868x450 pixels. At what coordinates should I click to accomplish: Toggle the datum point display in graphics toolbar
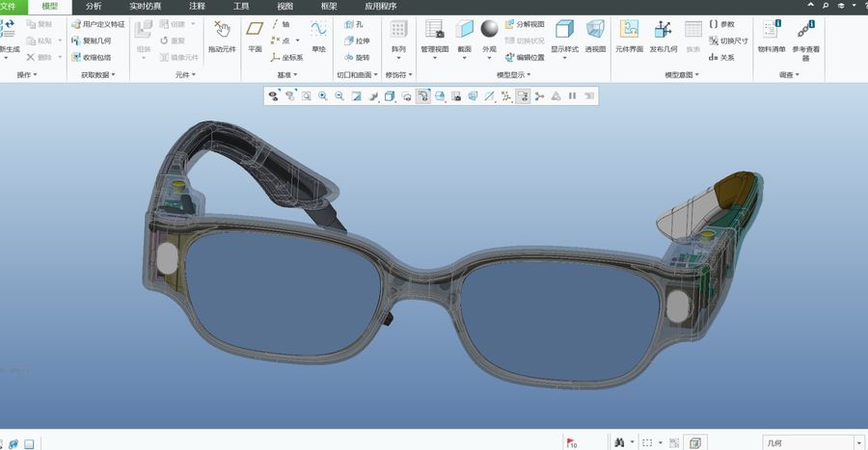[506, 96]
